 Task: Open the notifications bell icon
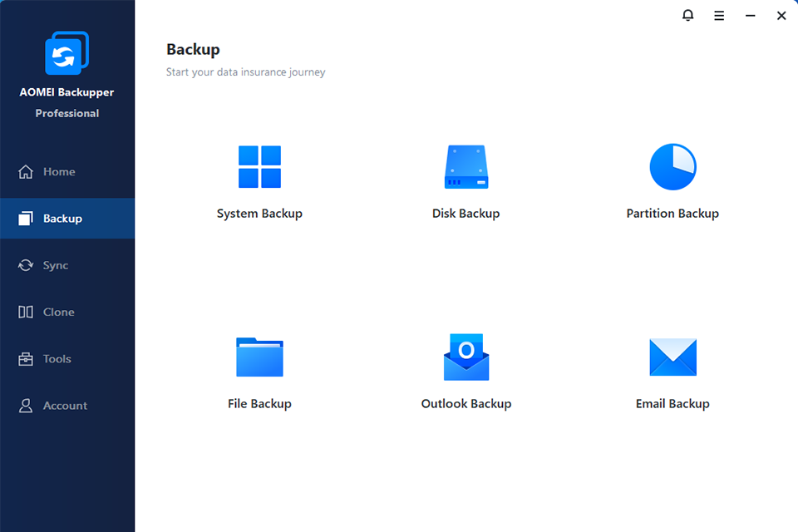pos(687,15)
